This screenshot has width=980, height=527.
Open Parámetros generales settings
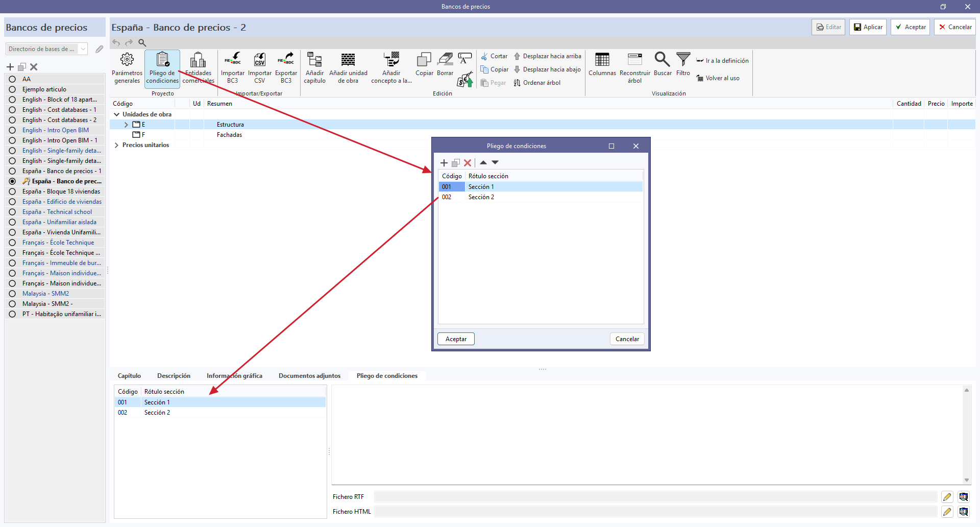pyautogui.click(x=127, y=68)
